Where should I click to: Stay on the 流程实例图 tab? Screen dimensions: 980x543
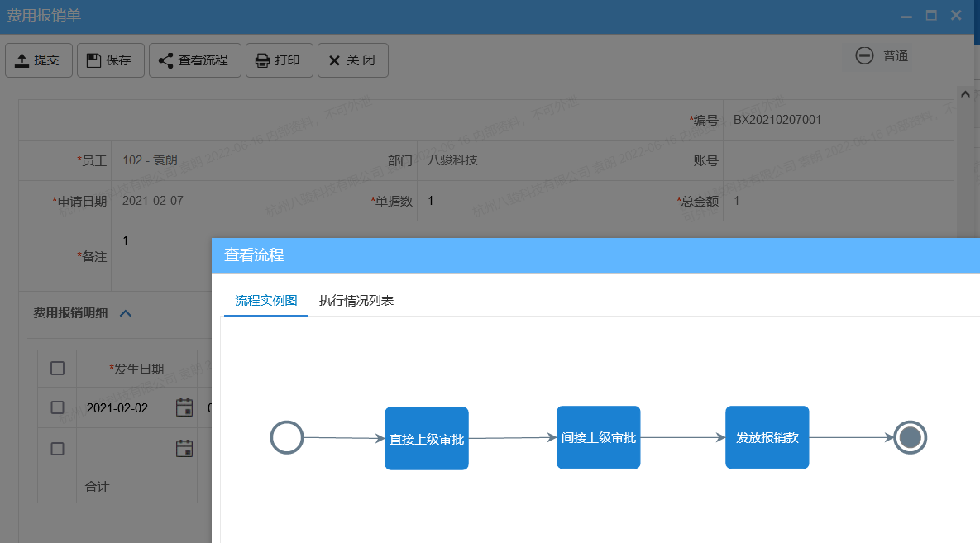coord(265,300)
